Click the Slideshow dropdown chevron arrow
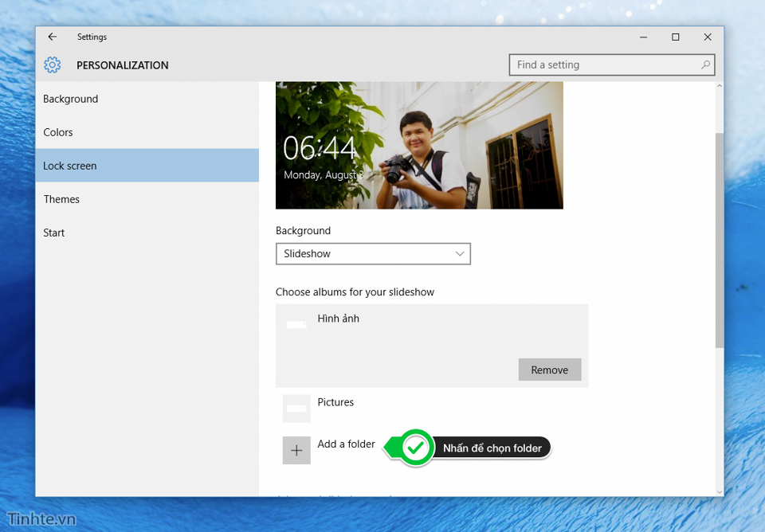The image size is (765, 532). click(x=459, y=253)
